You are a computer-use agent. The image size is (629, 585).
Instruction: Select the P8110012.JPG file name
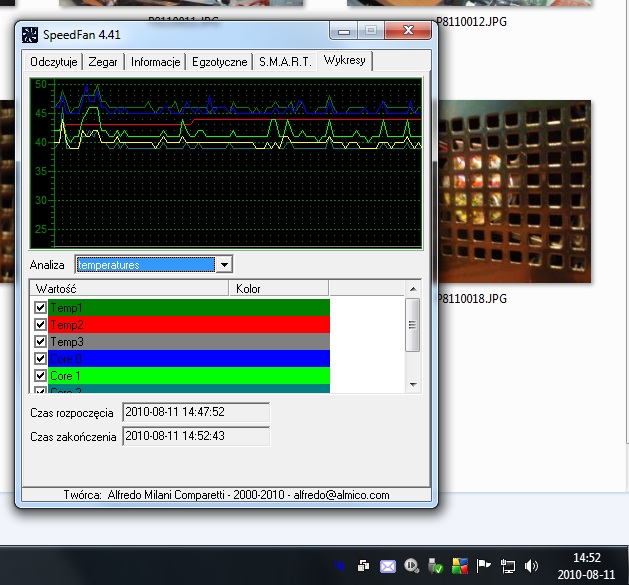tap(472, 22)
